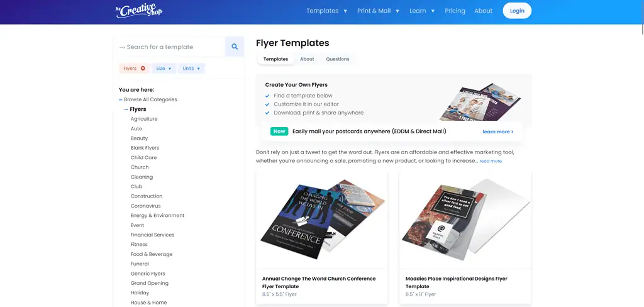This screenshot has height=307, width=644.
Task: Open the Learn dropdown menu
Action: point(421,11)
